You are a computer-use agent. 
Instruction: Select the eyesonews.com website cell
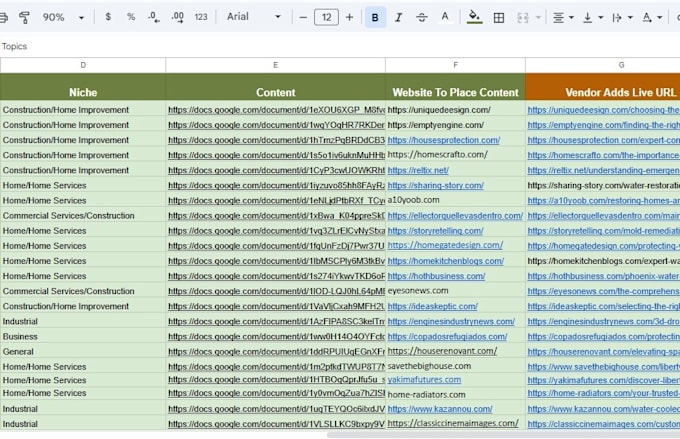455,291
